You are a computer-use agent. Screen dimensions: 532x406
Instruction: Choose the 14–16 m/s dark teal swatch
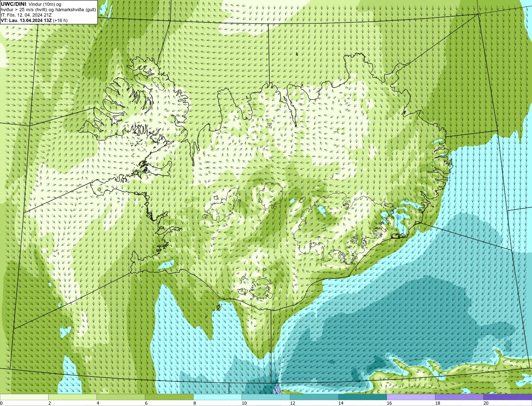pyautogui.click(x=362, y=397)
